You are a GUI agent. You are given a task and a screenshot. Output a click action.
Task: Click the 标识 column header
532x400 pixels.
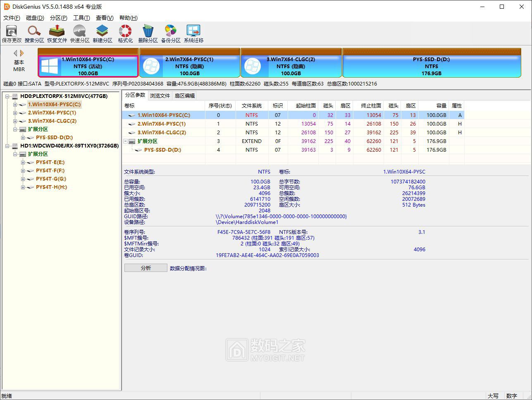[278, 106]
